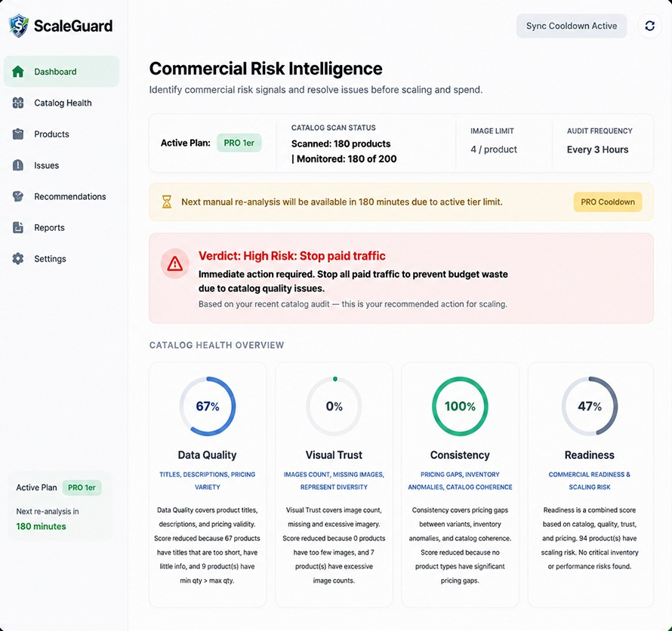The image size is (672, 631).
Task: Click the "Every 3 Hours" audit frequency value
Action: click(597, 149)
